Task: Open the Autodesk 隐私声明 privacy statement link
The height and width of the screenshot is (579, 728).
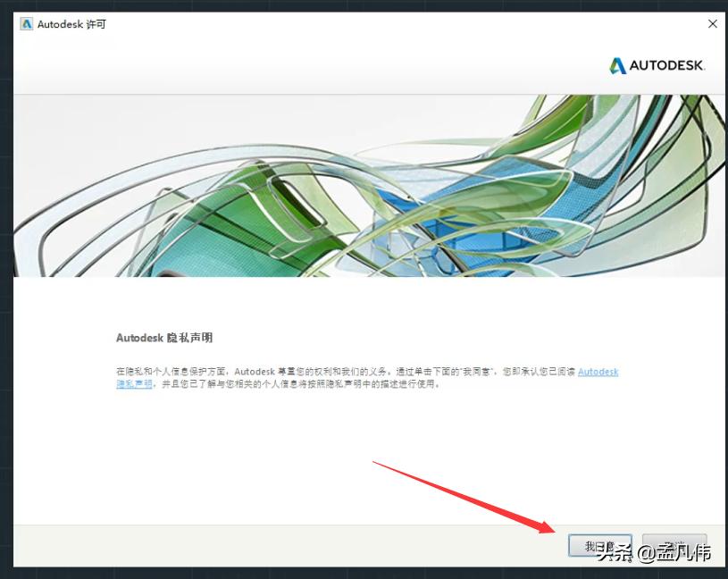Action: (x=598, y=372)
